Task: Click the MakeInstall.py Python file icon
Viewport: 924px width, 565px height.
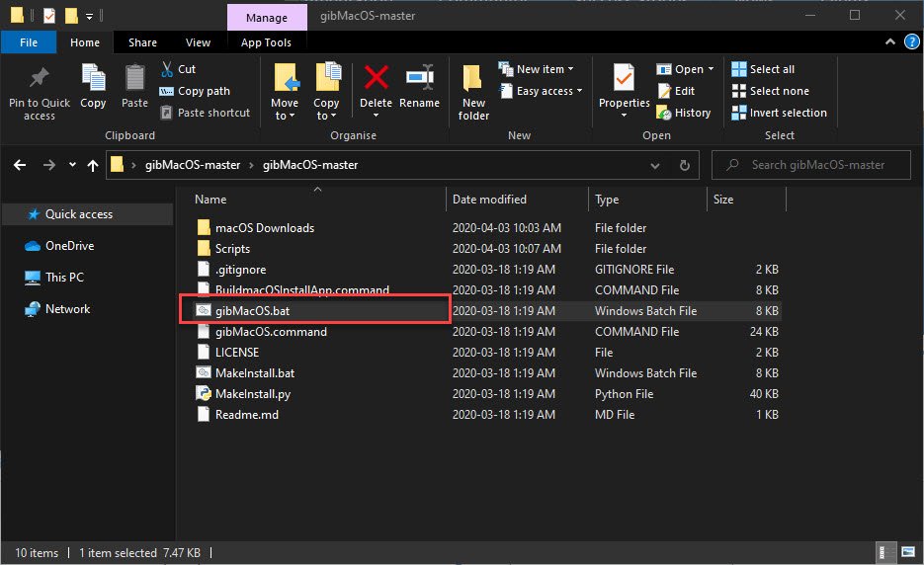Action: pyautogui.click(x=204, y=393)
